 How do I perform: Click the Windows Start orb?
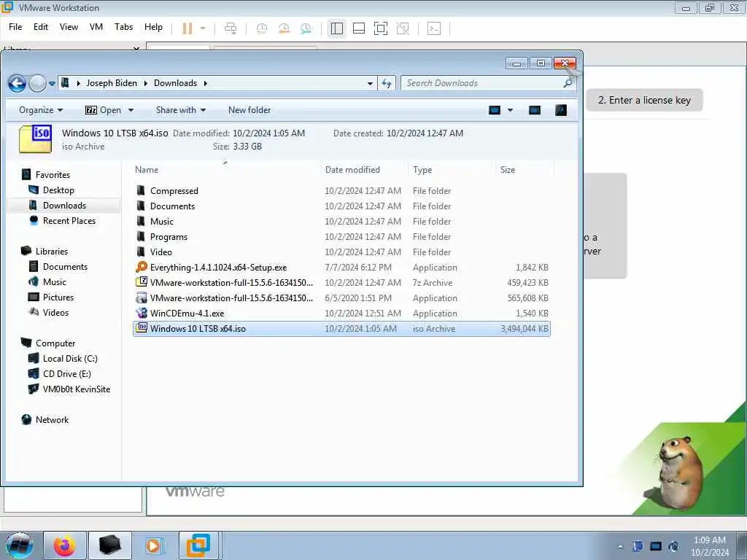tap(20, 545)
